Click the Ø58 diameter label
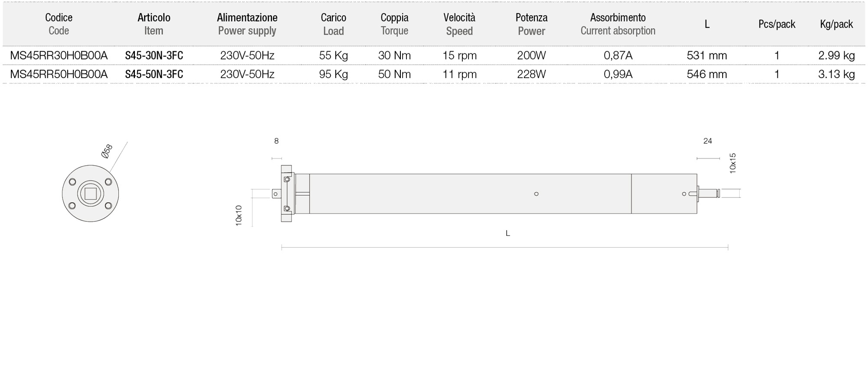This screenshot has height=381, width=868. 107,151
